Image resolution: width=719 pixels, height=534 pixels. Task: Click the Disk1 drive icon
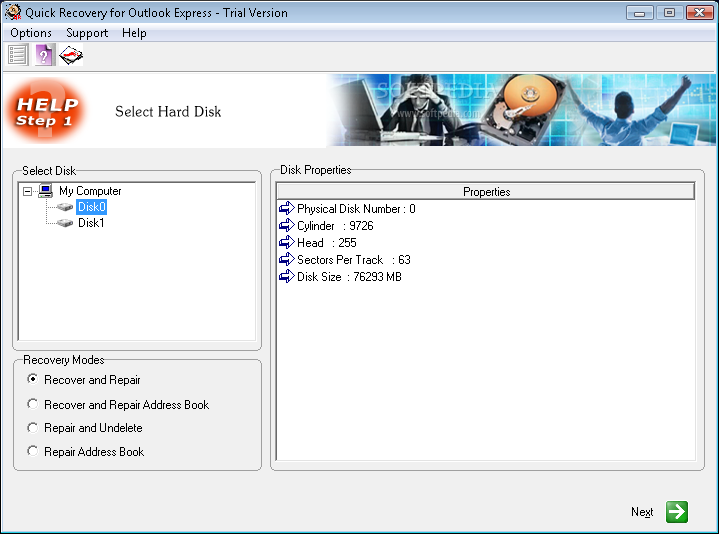[65, 223]
